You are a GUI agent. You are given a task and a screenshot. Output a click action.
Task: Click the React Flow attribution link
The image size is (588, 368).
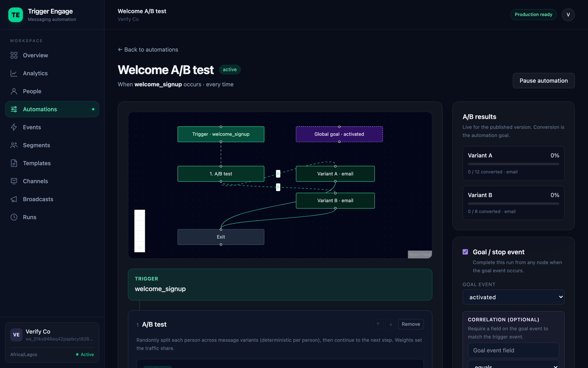(x=420, y=255)
